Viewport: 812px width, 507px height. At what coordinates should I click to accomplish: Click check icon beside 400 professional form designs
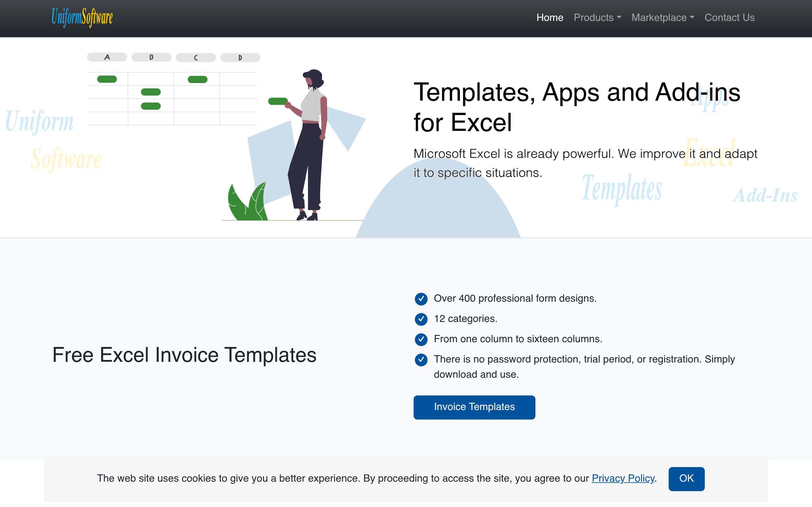tap(421, 299)
